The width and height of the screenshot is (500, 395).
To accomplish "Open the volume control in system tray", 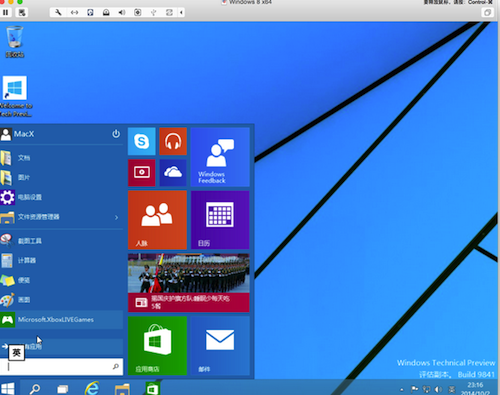I will [438, 389].
